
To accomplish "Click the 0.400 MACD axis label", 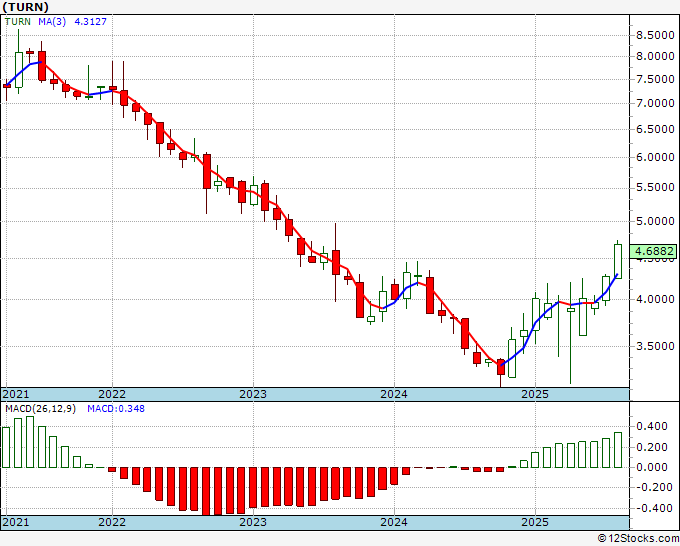I will [x=652, y=426].
